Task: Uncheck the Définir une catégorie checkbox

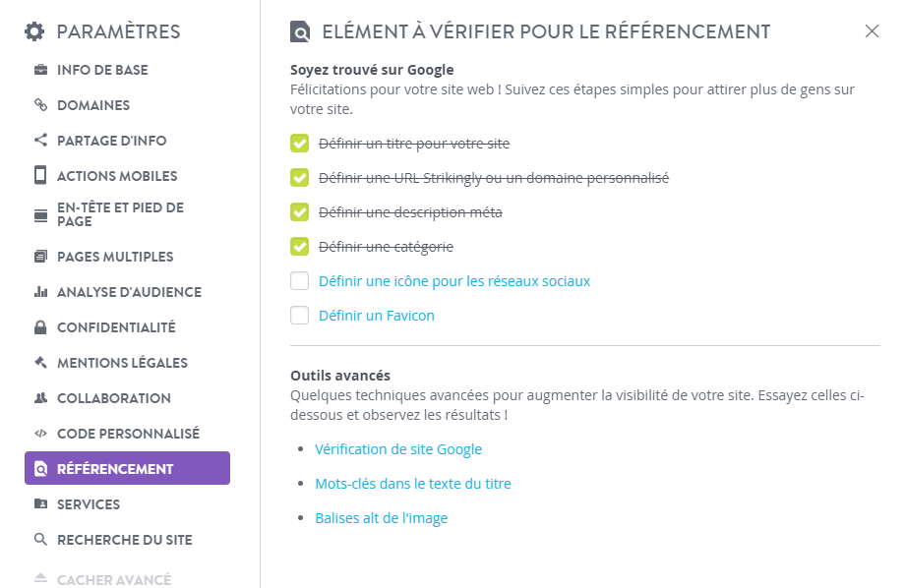Action: 300,247
